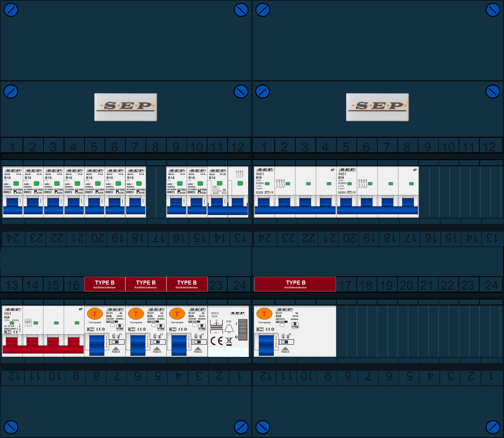Click the padlock slider window on 4p RCD
The image size is (504, 438).
[285, 342]
